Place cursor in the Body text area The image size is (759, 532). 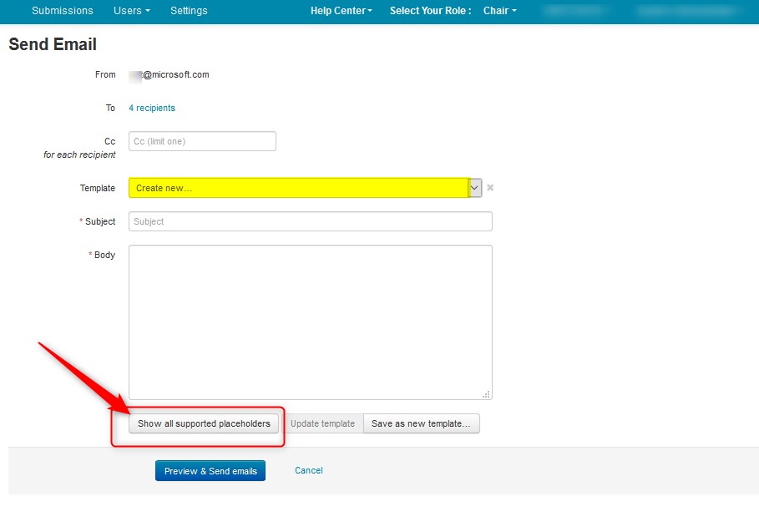310,322
